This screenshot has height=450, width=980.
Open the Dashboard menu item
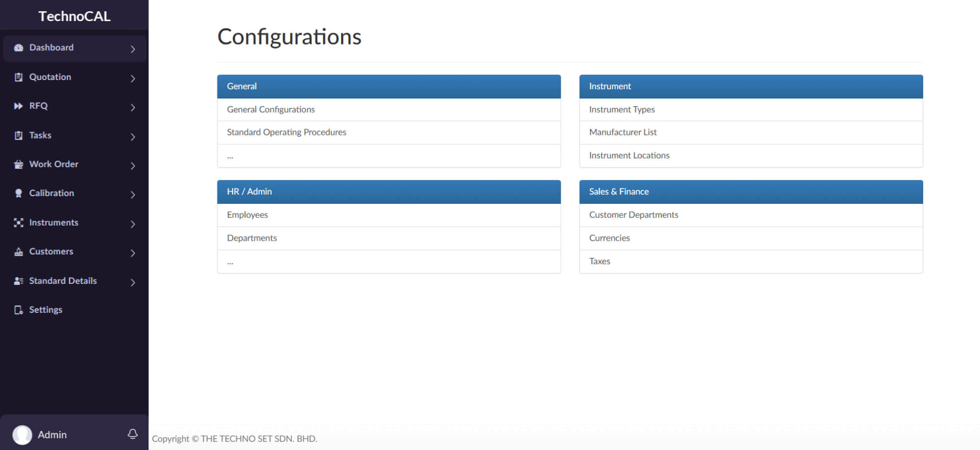click(x=74, y=48)
